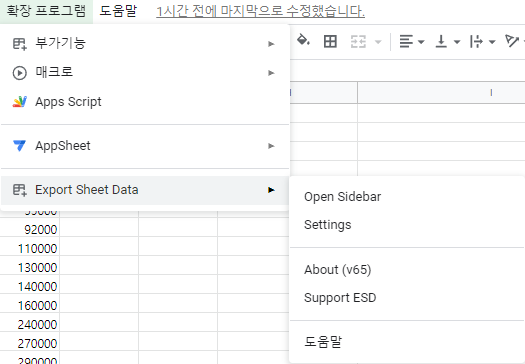Click the text rotation icon
The image size is (525, 364).
point(512,41)
